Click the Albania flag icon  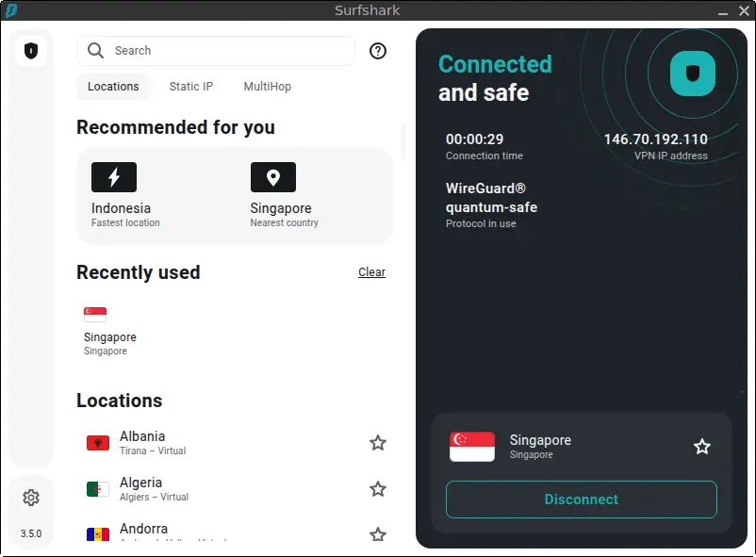[x=98, y=443]
